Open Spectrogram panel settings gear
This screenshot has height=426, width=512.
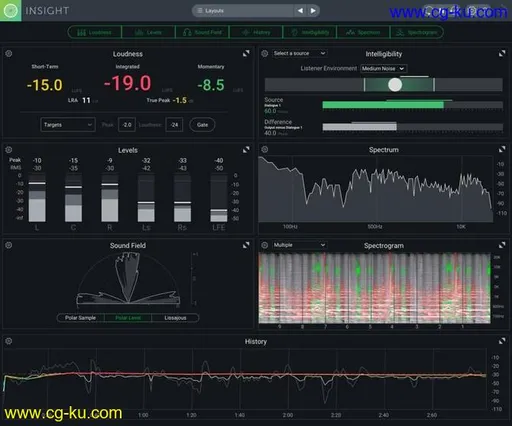click(265, 245)
